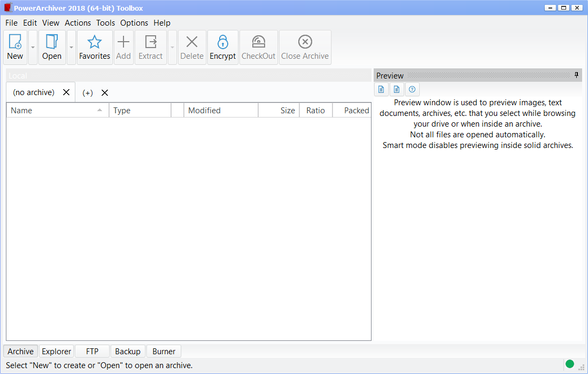
Task: Click the second document icon in Preview panel
Action: [397, 89]
